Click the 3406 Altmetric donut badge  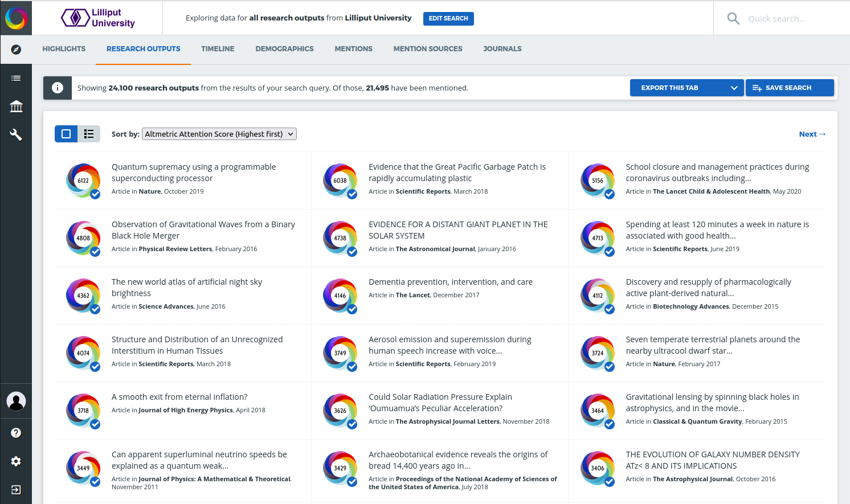[x=598, y=468]
